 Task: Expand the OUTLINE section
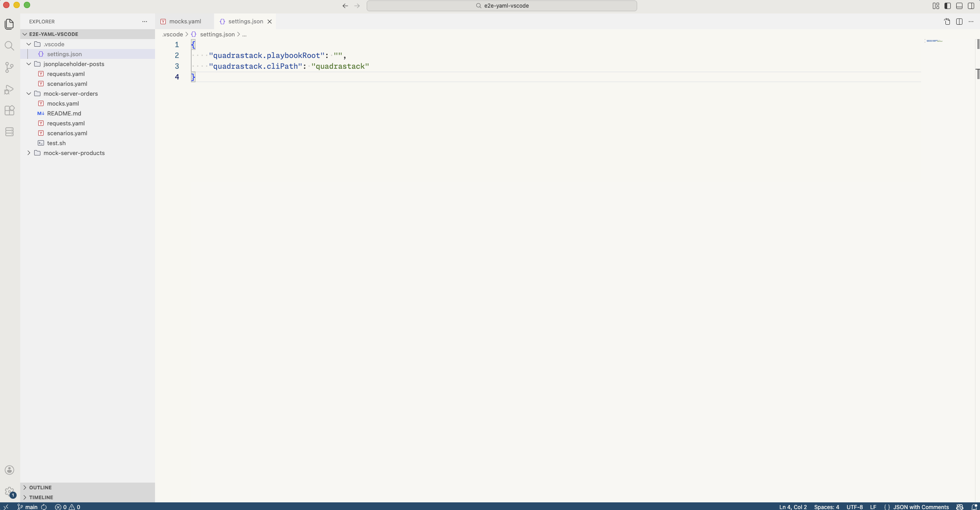point(40,488)
